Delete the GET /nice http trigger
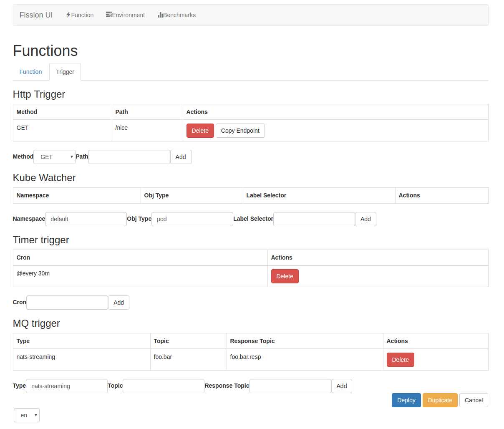This screenshot has width=504, height=429. coord(200,131)
